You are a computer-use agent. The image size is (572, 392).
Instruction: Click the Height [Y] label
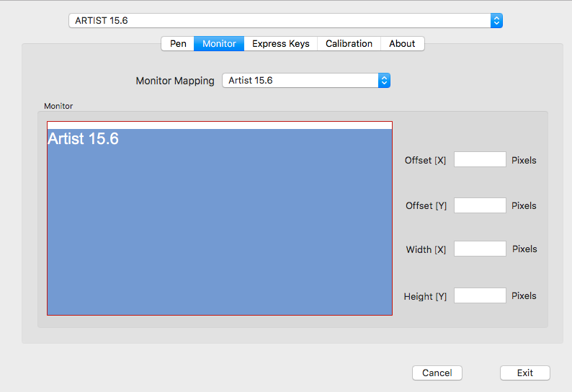(425, 296)
